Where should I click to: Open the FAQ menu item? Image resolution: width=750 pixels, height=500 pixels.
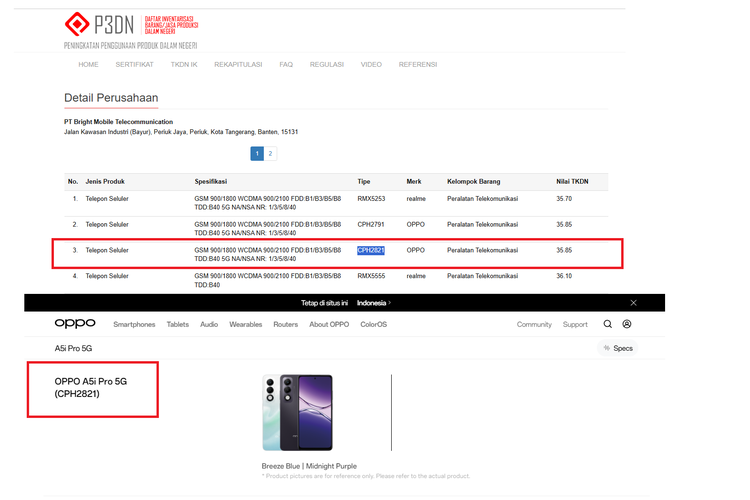[286, 65]
